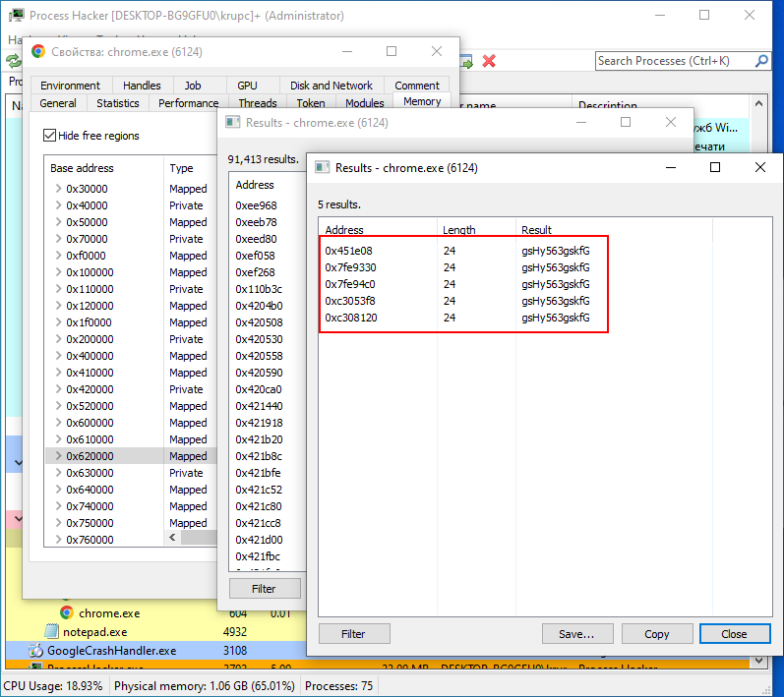
Task: Click CPU Usage status bar entry
Action: (x=53, y=685)
